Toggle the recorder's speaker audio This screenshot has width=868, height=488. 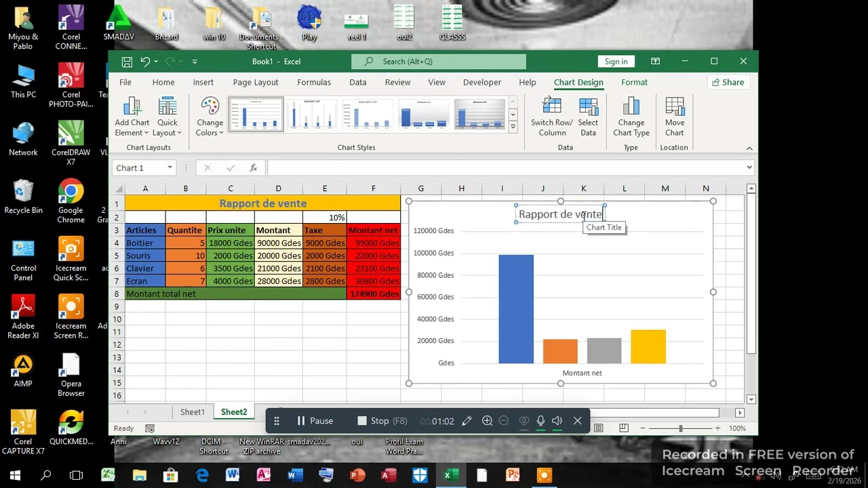557,421
